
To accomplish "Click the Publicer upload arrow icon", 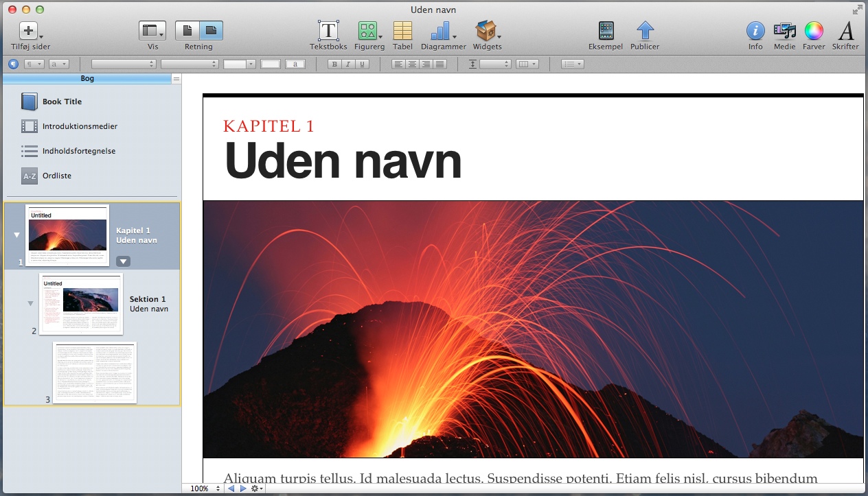I will [x=645, y=31].
